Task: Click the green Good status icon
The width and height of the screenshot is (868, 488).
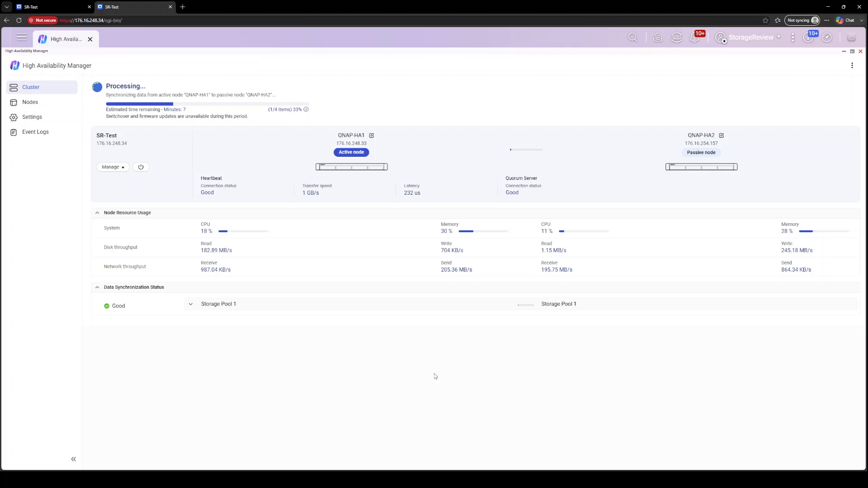Action: pyautogui.click(x=107, y=306)
